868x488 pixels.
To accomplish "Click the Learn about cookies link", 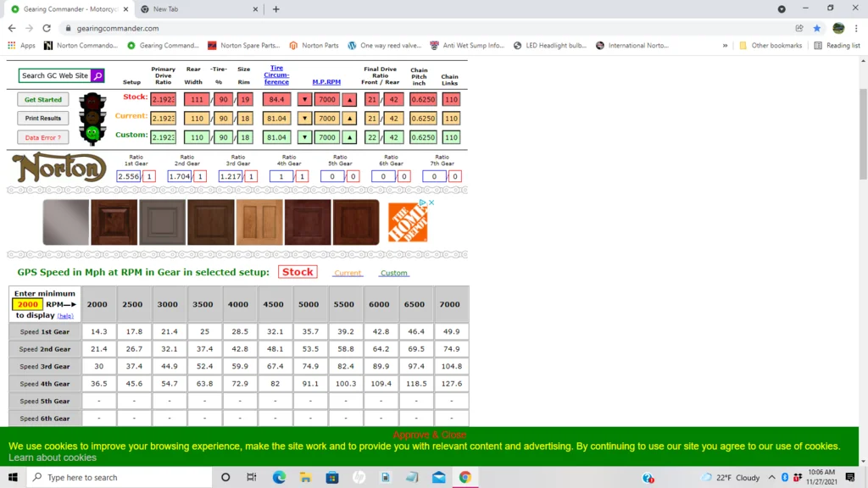I will (x=53, y=457).
